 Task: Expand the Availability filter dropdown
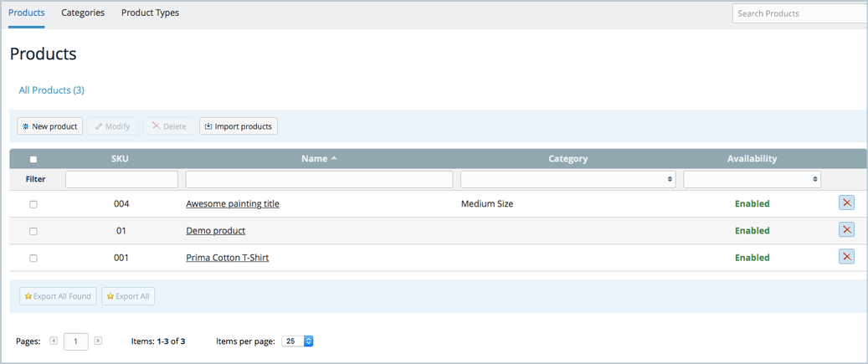pos(752,179)
